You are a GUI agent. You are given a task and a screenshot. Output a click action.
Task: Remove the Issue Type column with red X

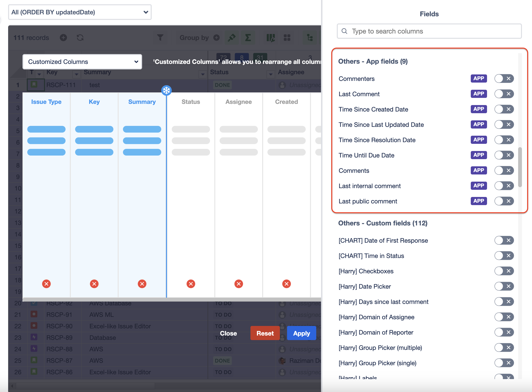[46, 284]
